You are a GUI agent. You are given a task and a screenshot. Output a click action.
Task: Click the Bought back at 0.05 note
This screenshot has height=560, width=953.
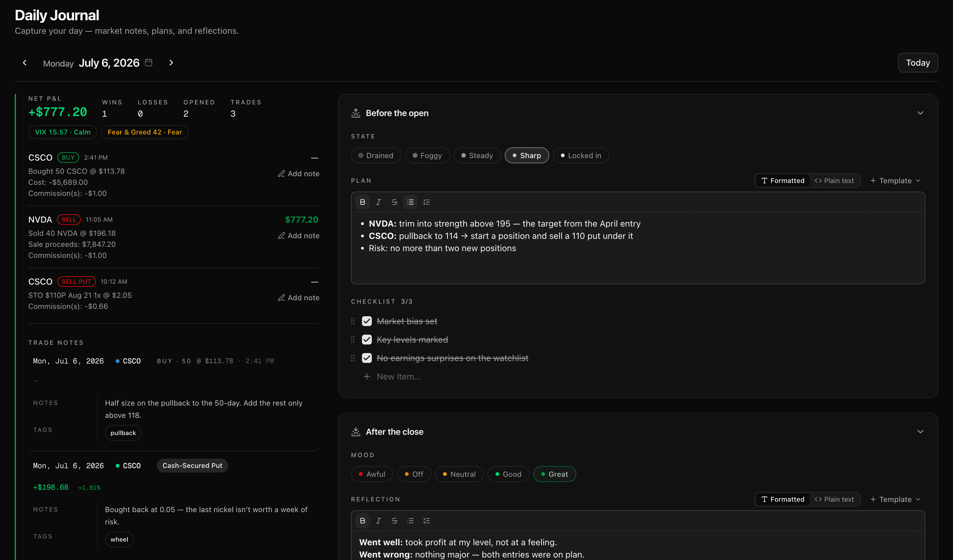pos(207,516)
